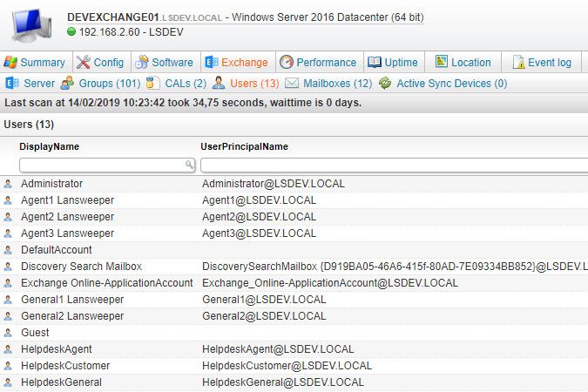Click the UserPrincipalName filter text box
Image resolution: width=588 pixels, height=392 pixels.
coord(392,165)
